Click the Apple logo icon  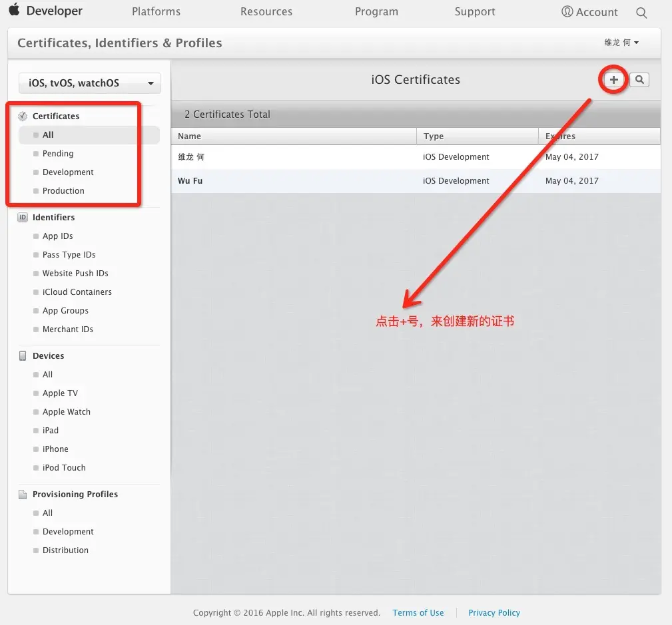(x=14, y=9)
